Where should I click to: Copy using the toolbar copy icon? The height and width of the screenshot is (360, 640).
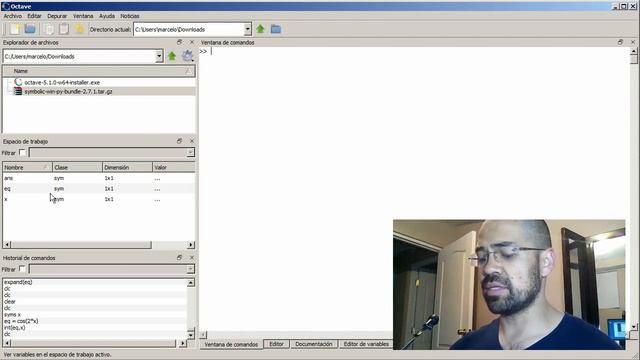click(x=49, y=29)
